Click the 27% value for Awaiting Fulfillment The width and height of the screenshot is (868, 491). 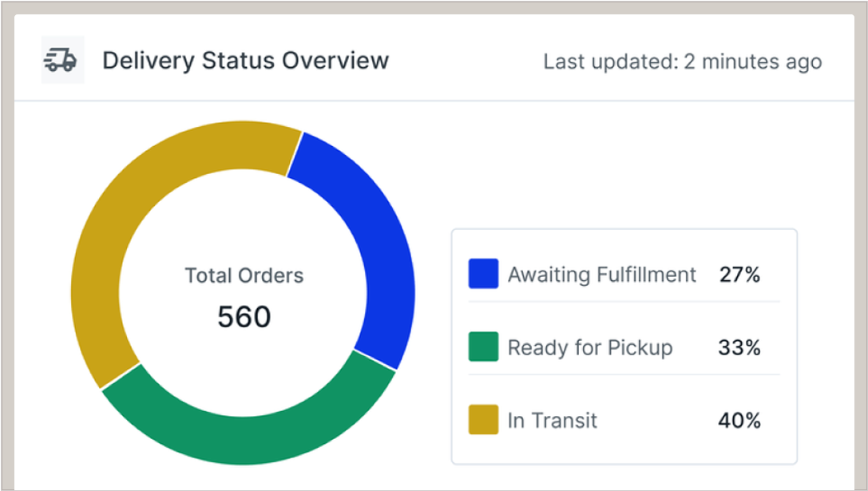point(739,275)
